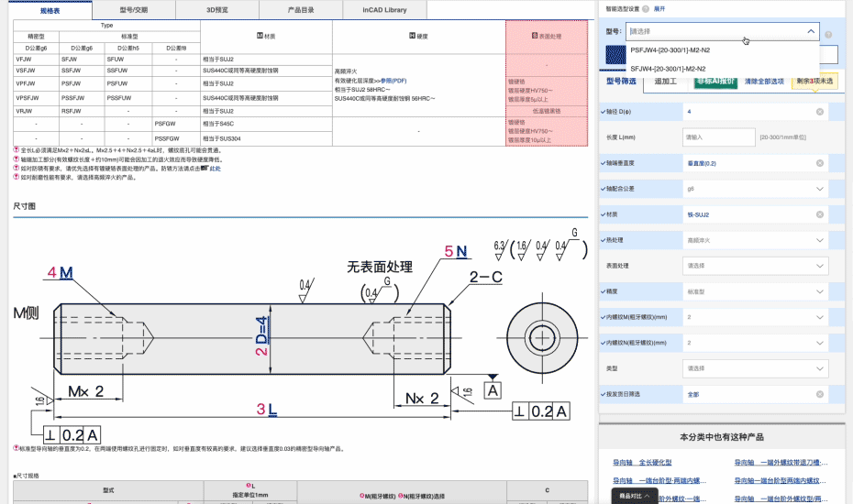Clear the 轴端垂直度 selection with its X icon
Viewport: 853px width, 504px height.
820,163
